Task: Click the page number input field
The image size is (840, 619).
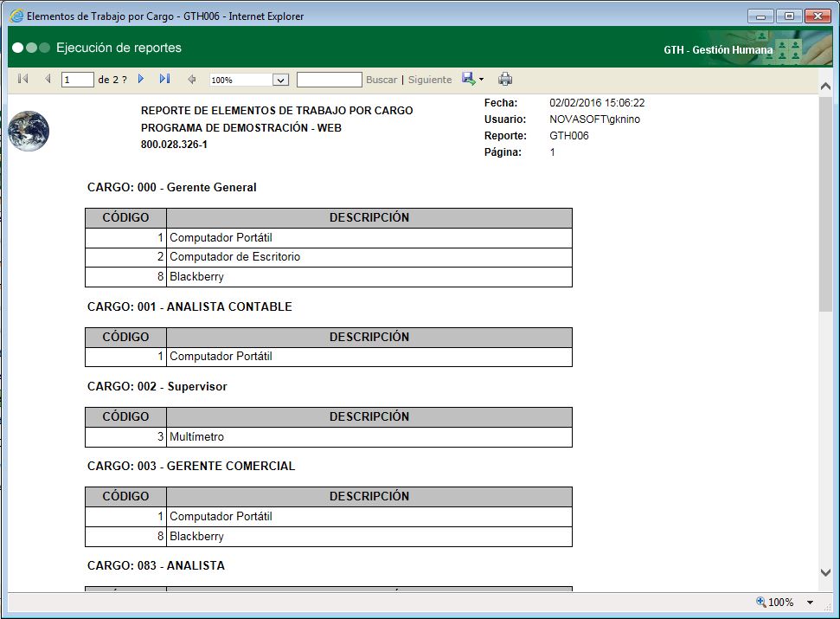Action: (76, 79)
